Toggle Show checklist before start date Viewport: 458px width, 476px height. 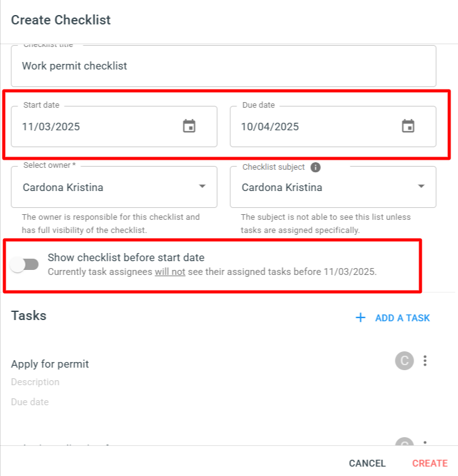24,264
